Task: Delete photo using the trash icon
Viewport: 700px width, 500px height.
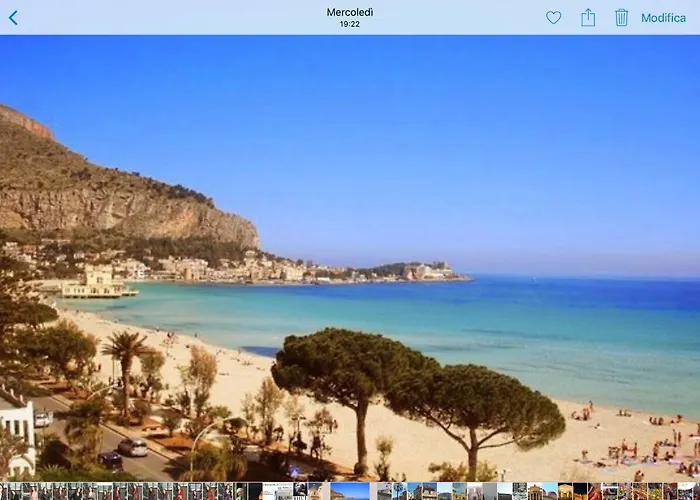Action: point(621,18)
